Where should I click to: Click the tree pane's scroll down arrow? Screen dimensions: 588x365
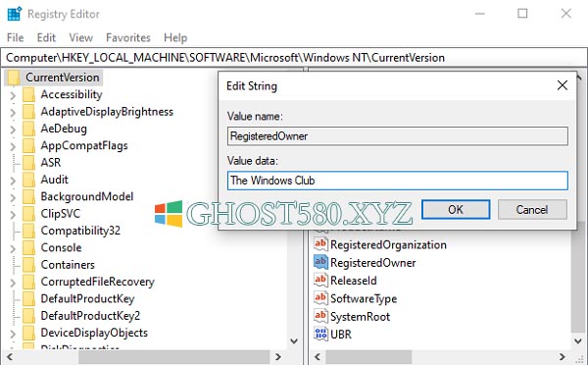[294, 341]
